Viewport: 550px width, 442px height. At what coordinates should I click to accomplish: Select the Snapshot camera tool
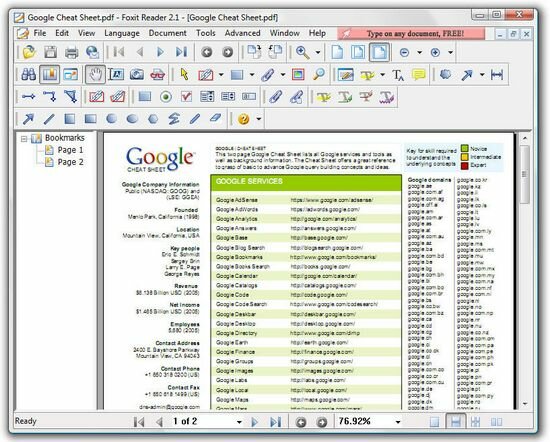136,74
